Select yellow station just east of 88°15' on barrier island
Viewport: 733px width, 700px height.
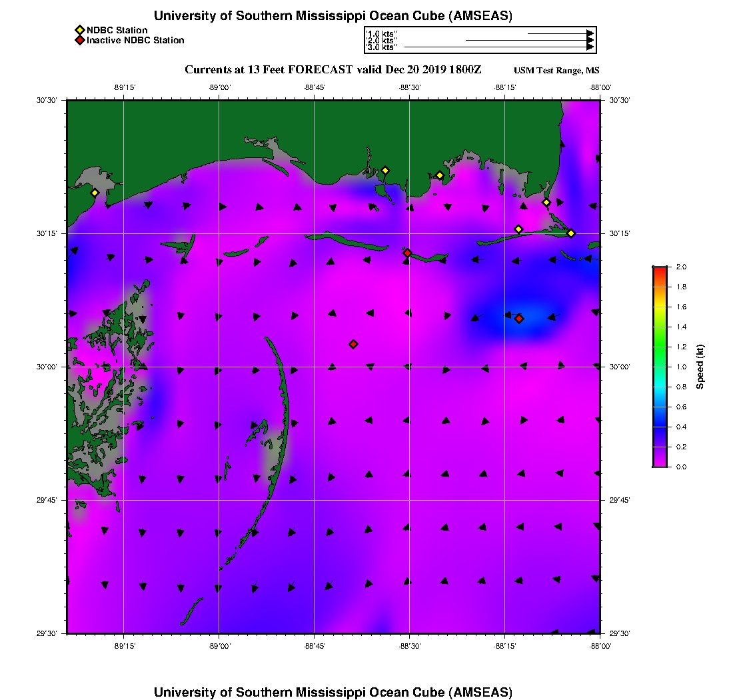(518, 229)
